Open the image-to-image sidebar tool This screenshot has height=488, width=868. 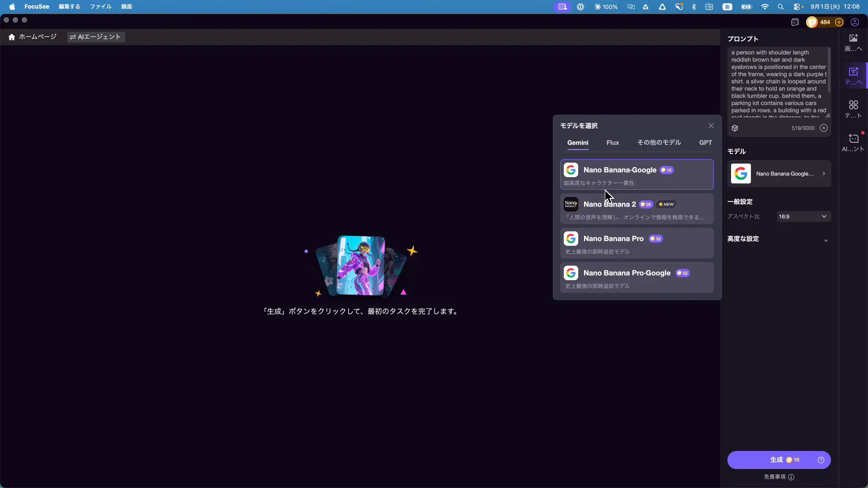coord(853,42)
